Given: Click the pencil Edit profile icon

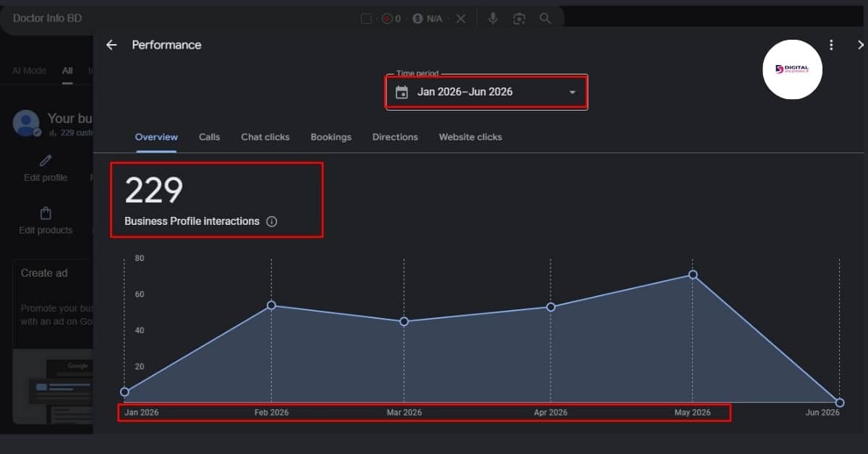Looking at the screenshot, I should tap(46, 160).
